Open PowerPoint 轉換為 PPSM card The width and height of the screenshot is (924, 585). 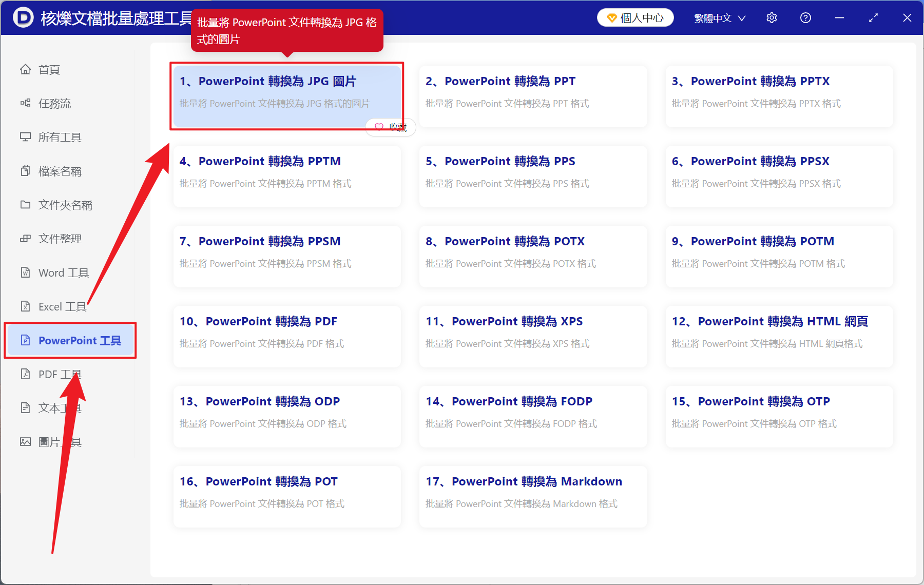point(287,257)
